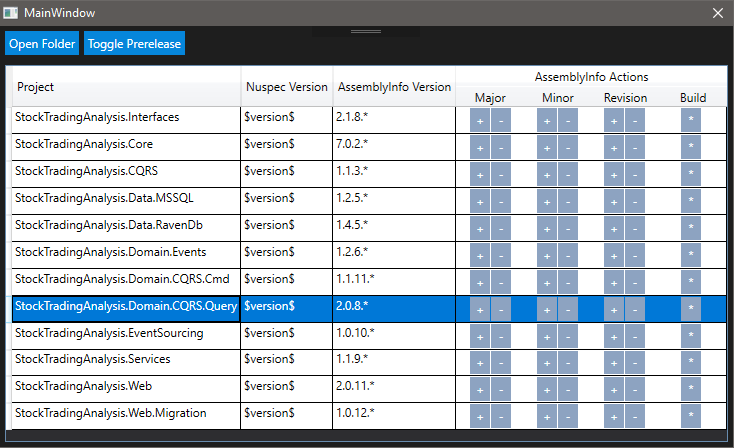This screenshot has width=734, height=448.
Task: Decrement Revision for StockTradingAnalysis.Domain.Events
Action: pyautogui.click(x=635, y=255)
